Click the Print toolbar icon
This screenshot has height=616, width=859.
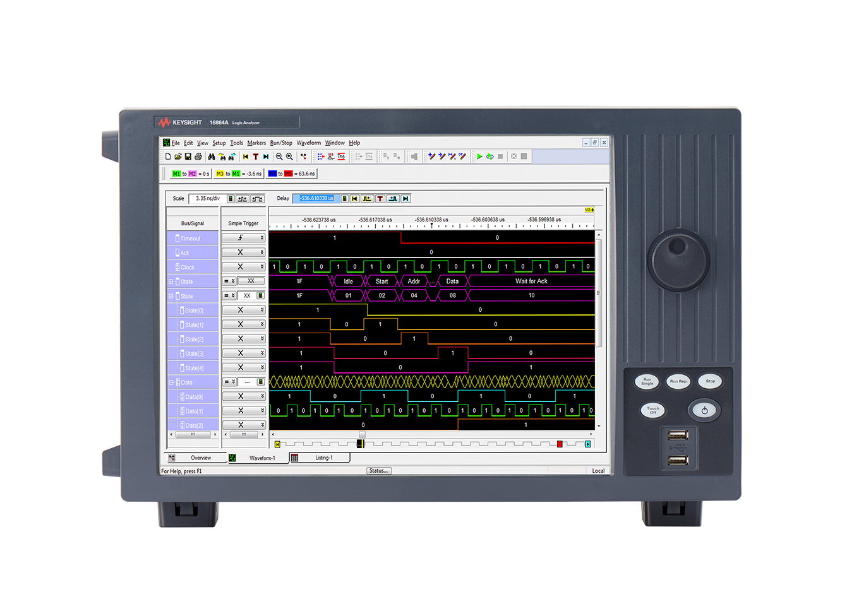pos(200,156)
